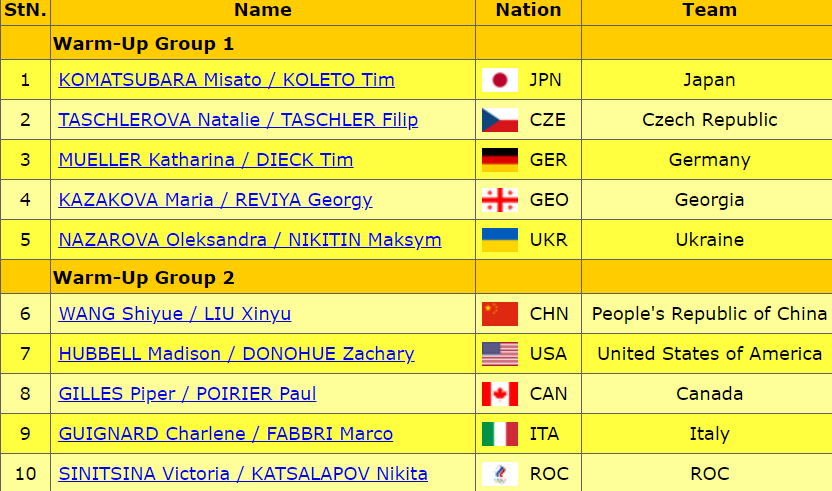Click the Ukraine flag icon
This screenshot has height=491, width=832.
pyautogui.click(x=499, y=240)
